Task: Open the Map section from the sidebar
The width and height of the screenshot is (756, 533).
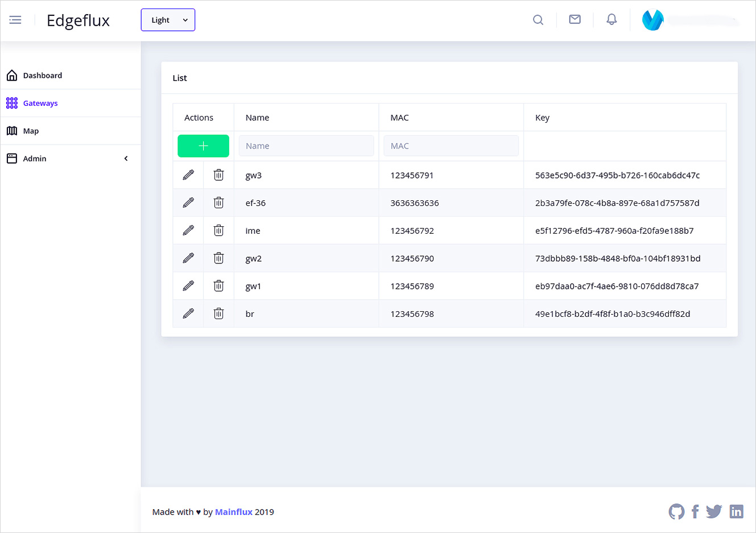Action: tap(31, 130)
